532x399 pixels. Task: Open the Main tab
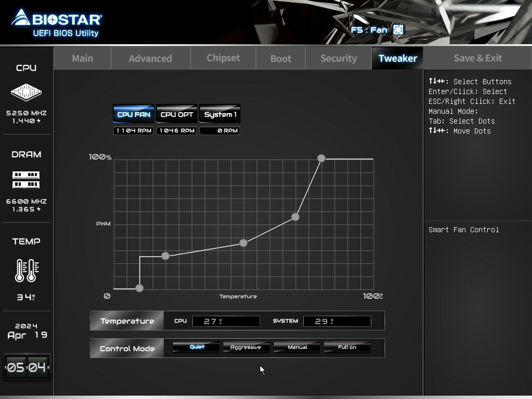pos(83,58)
